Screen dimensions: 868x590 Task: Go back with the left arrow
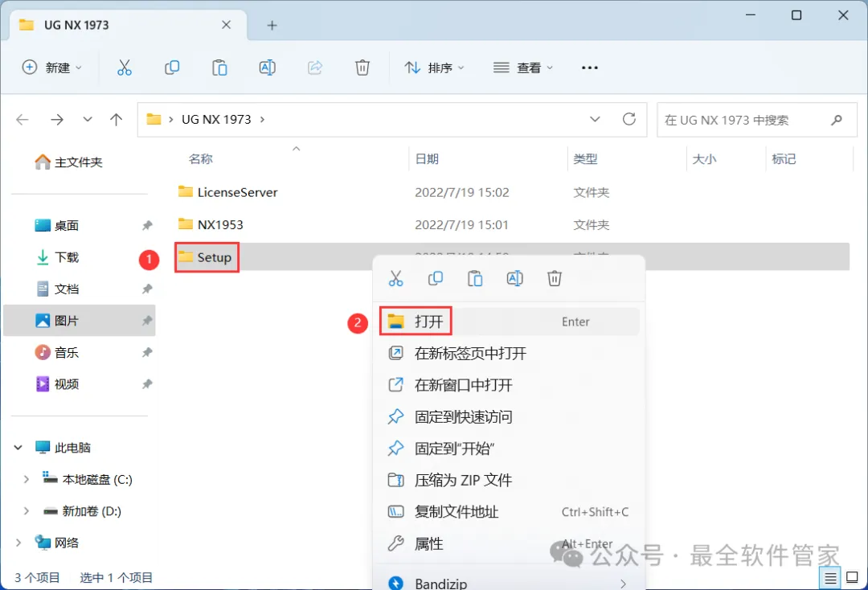tap(23, 120)
